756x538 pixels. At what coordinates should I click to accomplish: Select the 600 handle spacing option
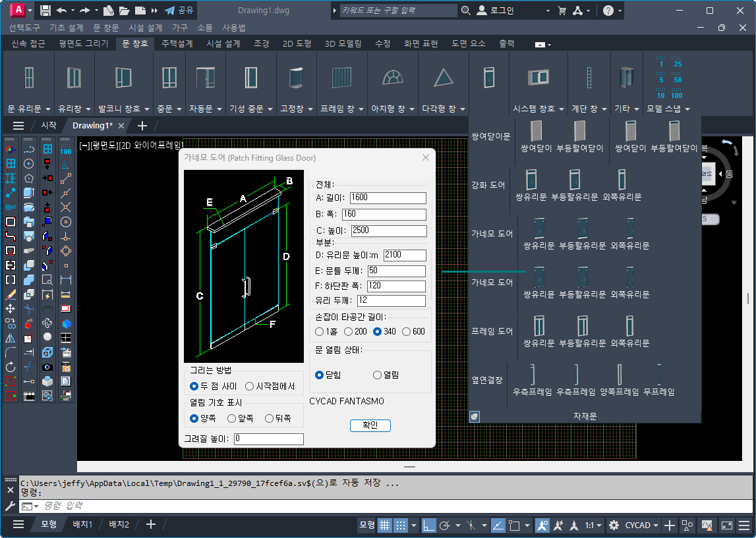pyautogui.click(x=406, y=331)
